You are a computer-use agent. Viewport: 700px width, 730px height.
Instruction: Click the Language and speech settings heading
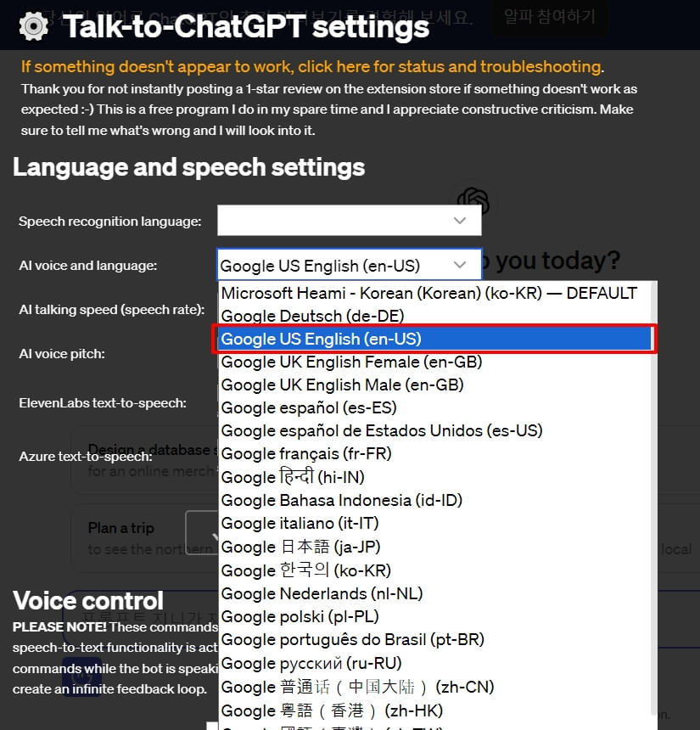(189, 167)
